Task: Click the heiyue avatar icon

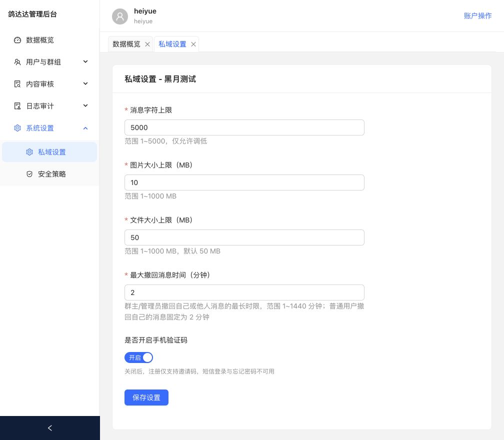Action: click(120, 16)
